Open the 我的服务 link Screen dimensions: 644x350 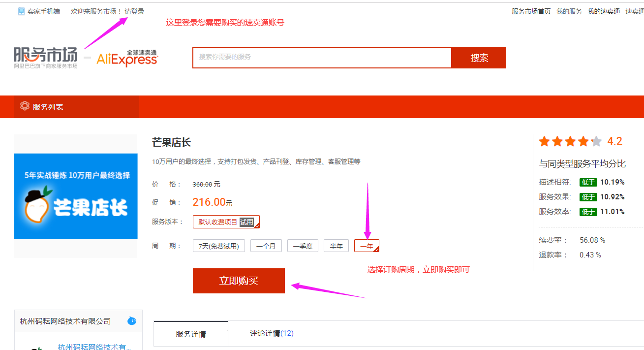click(x=569, y=11)
